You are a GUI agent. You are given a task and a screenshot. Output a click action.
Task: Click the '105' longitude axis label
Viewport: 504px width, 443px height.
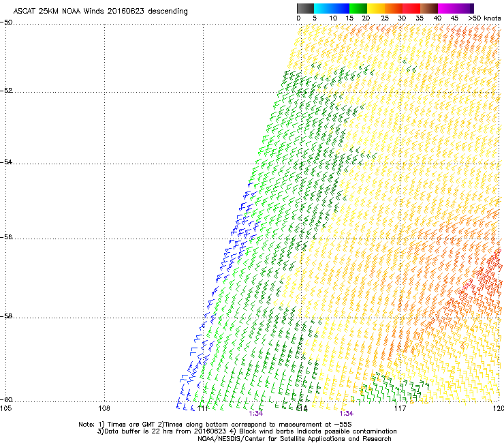point(5,408)
